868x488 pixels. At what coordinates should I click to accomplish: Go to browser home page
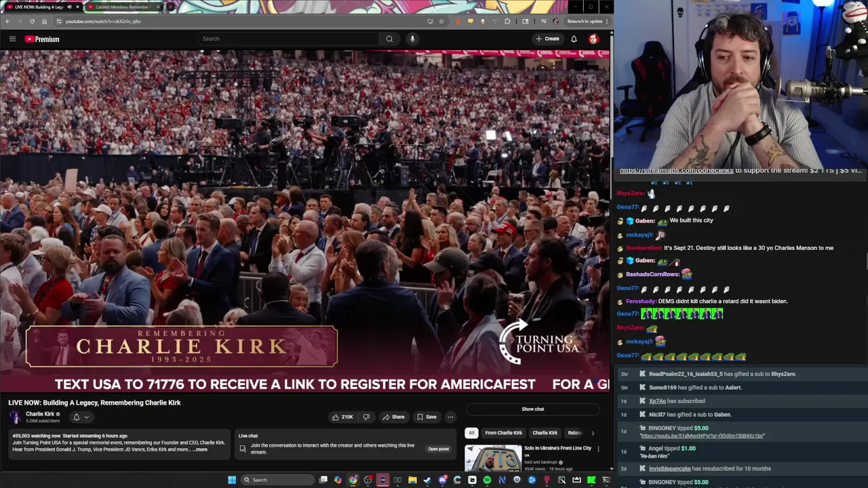pyautogui.click(x=44, y=21)
